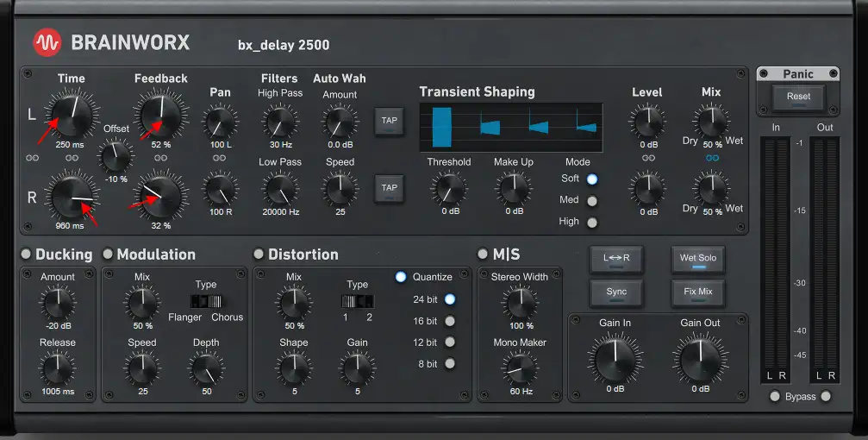Click the Right Time knob (960 ms)
Image resolution: width=868 pixels, height=440 pixels.
(x=72, y=196)
